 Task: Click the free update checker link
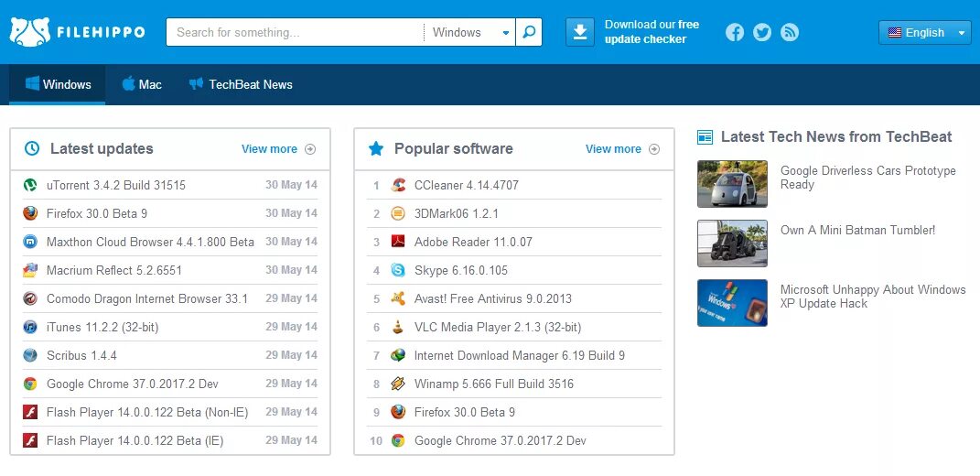click(x=652, y=32)
